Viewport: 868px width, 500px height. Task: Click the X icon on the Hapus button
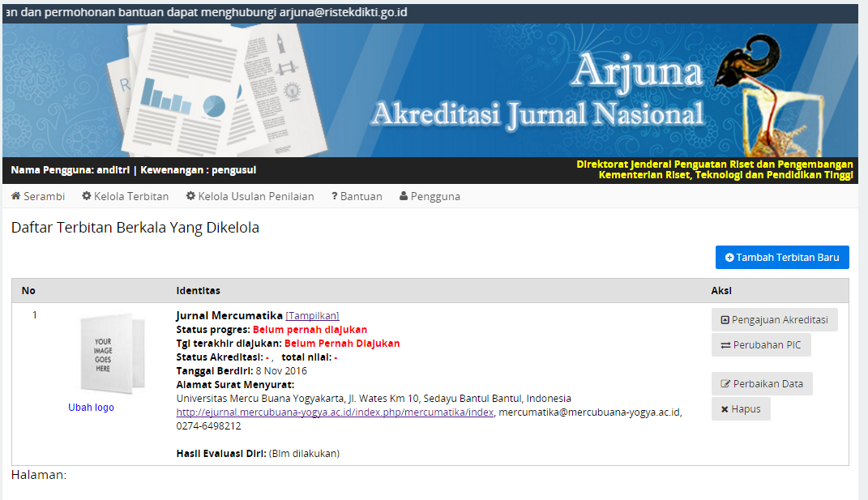click(x=725, y=409)
